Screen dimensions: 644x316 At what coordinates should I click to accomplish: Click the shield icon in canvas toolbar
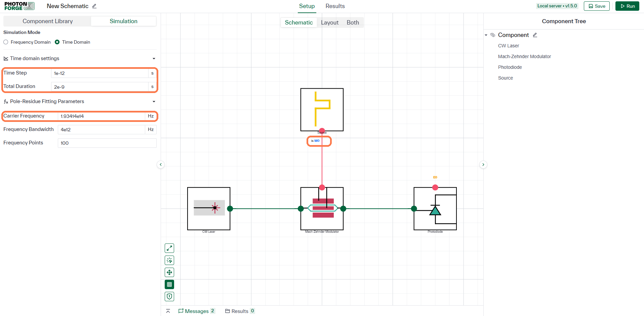[169, 297]
